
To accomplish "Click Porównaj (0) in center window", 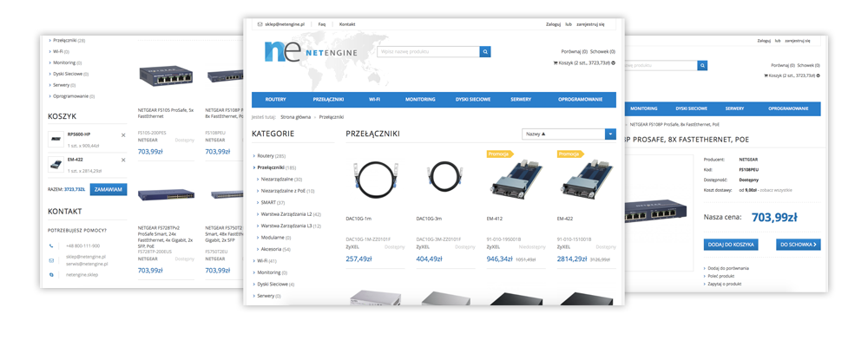I will coord(575,51).
